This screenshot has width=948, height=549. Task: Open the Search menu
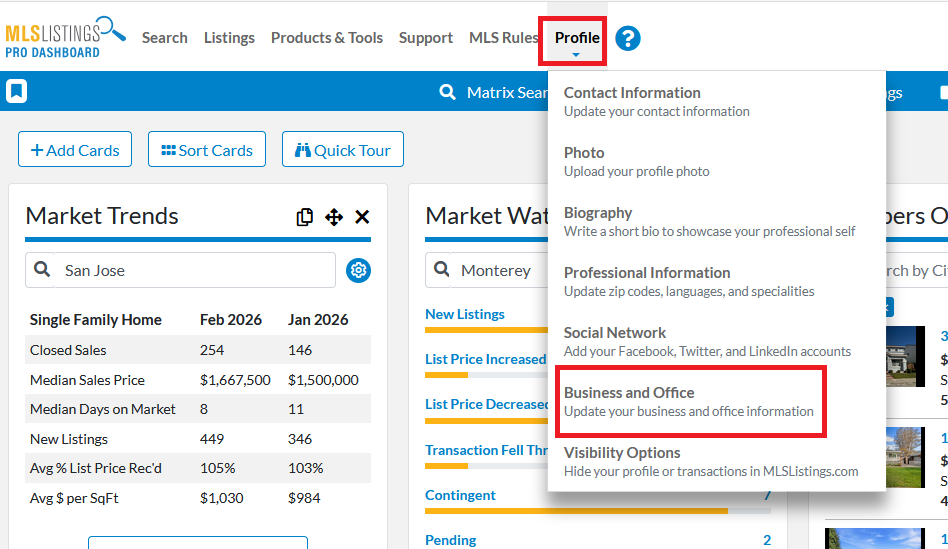(164, 37)
